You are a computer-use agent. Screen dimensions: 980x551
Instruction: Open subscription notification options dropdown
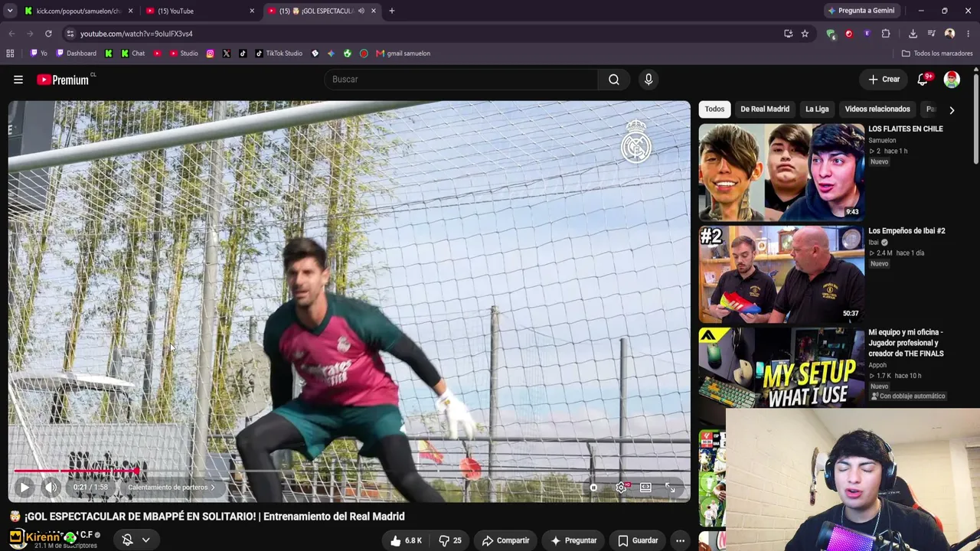[x=136, y=540]
